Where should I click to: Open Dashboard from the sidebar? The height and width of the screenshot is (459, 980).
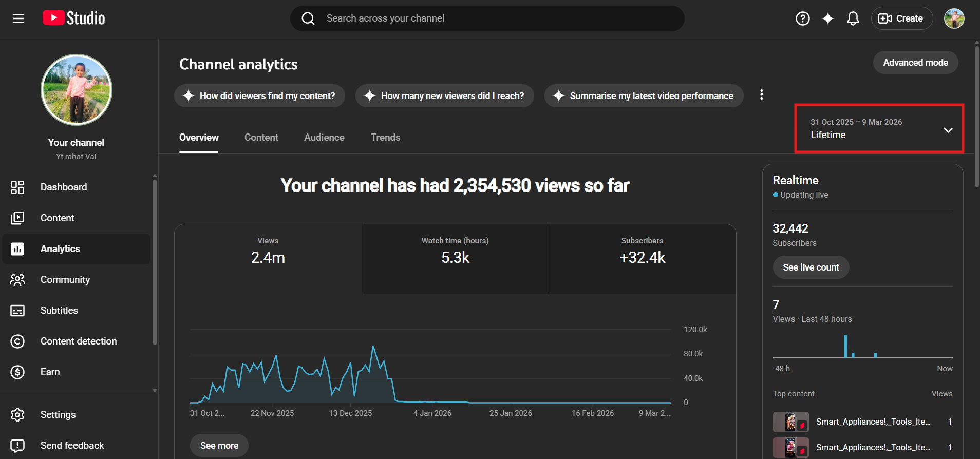(63, 187)
